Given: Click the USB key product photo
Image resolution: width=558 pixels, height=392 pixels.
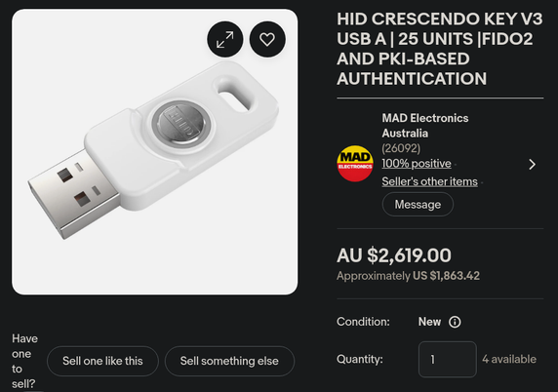Looking at the screenshot, I should pos(155,152).
